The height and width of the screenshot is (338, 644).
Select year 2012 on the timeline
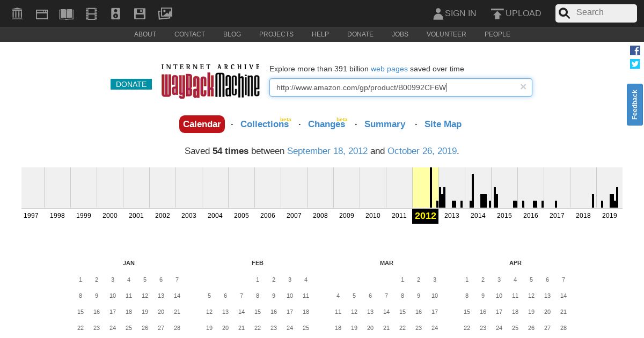click(426, 216)
